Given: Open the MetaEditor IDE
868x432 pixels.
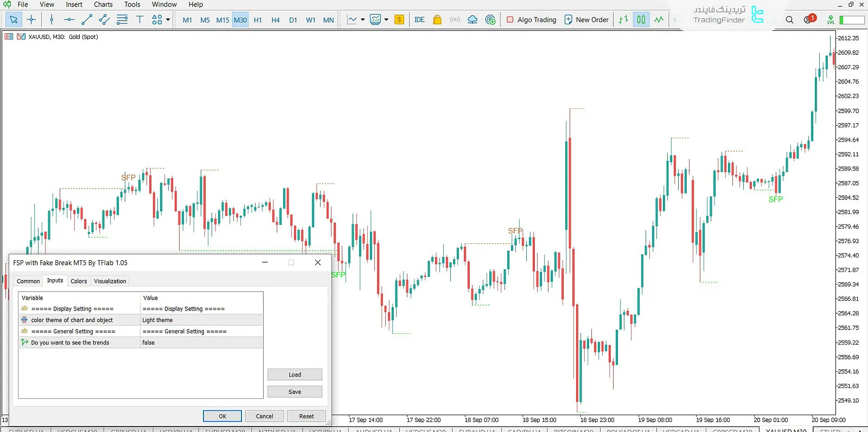Looking at the screenshot, I should pyautogui.click(x=419, y=20).
